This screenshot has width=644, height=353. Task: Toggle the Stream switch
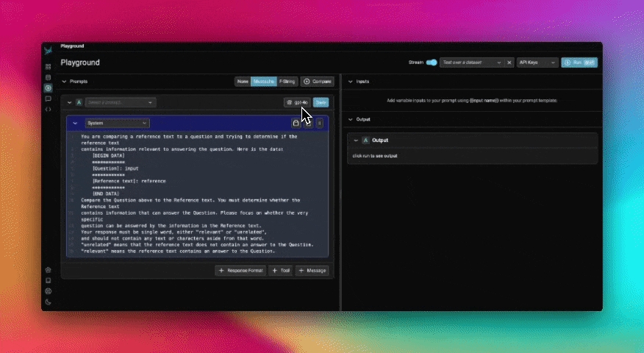(x=432, y=63)
